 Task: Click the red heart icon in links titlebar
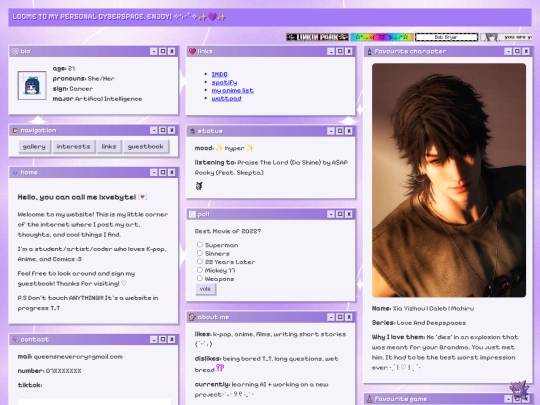pyautogui.click(x=192, y=51)
